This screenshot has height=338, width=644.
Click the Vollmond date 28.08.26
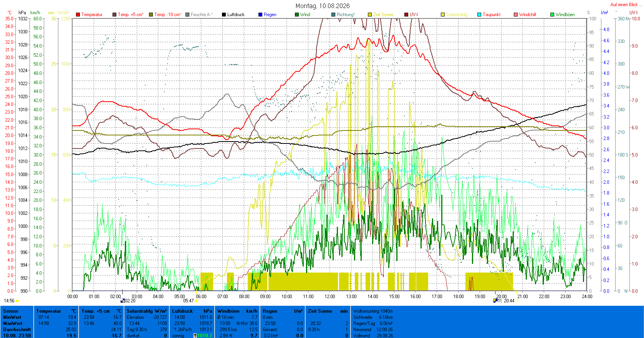[384, 336]
